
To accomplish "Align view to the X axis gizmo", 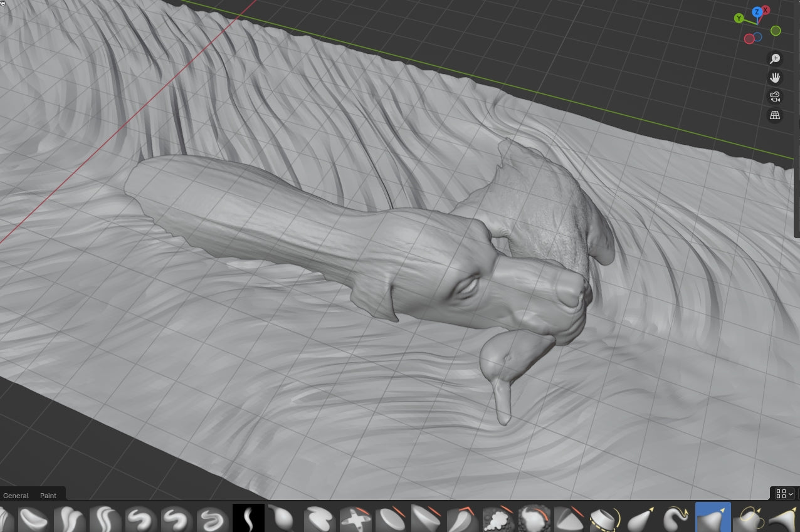I will click(766, 10).
